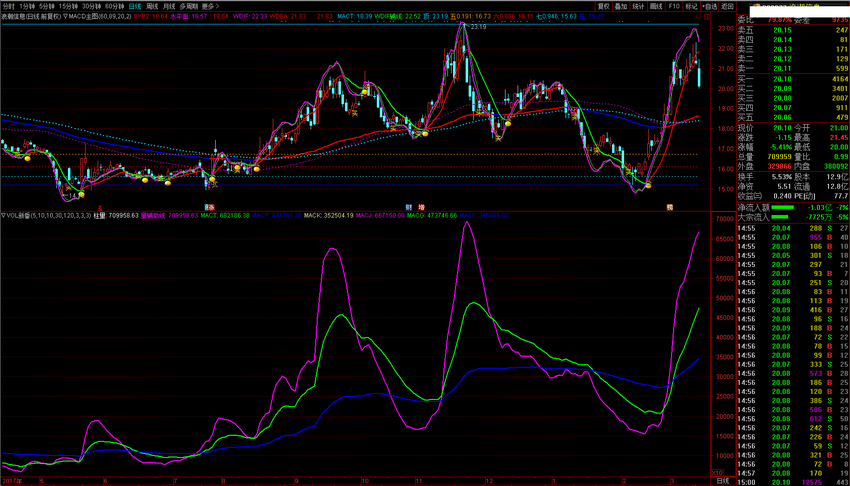The height and width of the screenshot is (486, 850).
Task: Switch to the 周线 weekly chart tab
Action: [x=152, y=6]
